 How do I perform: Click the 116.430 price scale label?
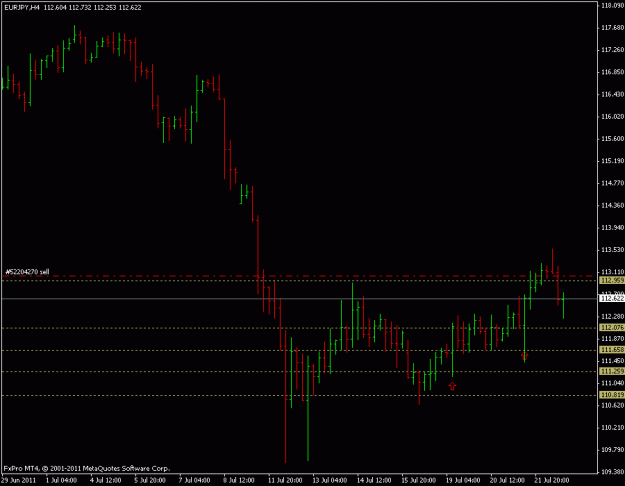tap(612, 94)
